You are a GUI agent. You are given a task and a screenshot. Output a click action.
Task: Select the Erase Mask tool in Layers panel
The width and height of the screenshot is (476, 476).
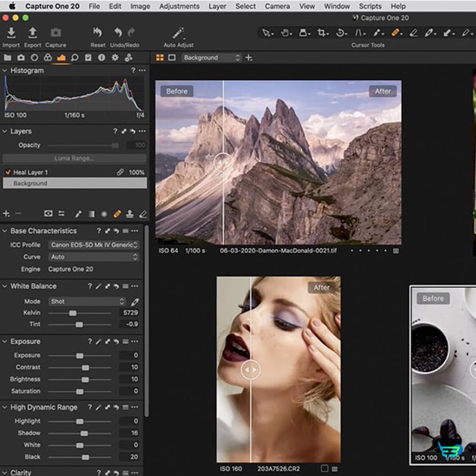pyautogui.click(x=143, y=214)
